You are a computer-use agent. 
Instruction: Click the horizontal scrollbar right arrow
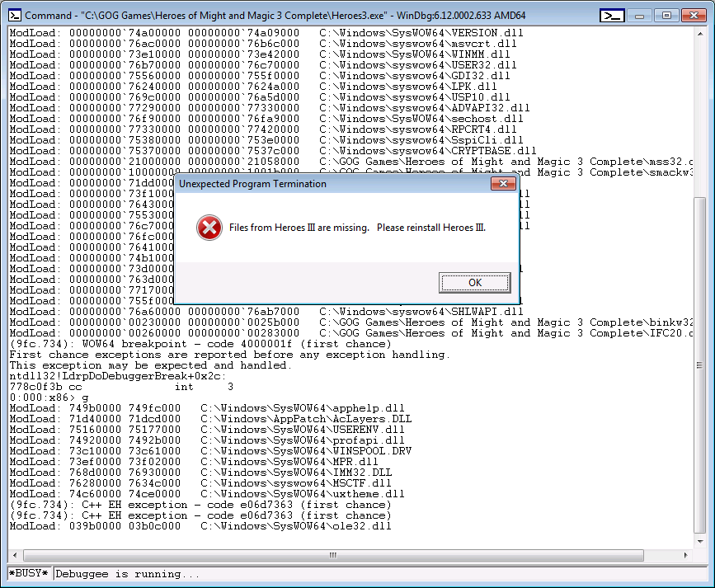click(x=685, y=555)
